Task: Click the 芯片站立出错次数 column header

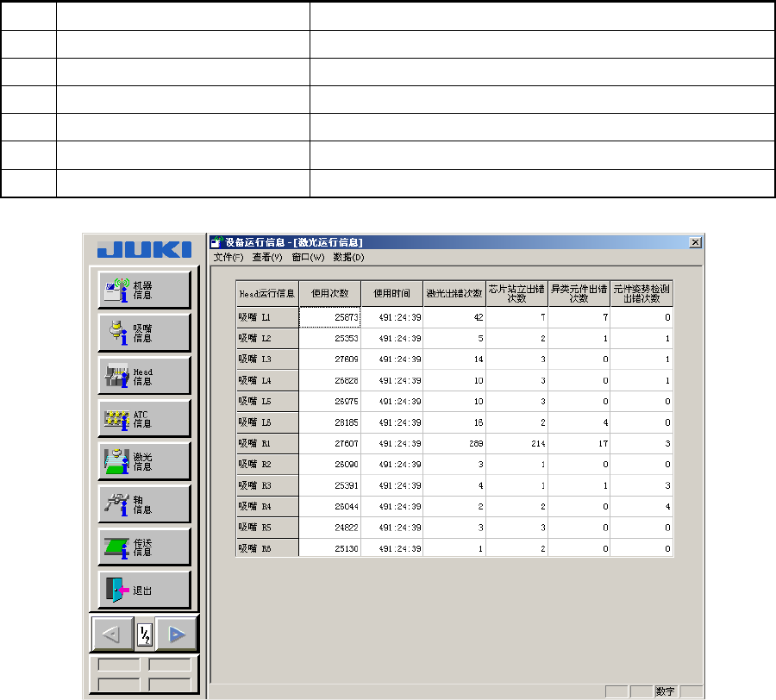Action: coord(516,293)
